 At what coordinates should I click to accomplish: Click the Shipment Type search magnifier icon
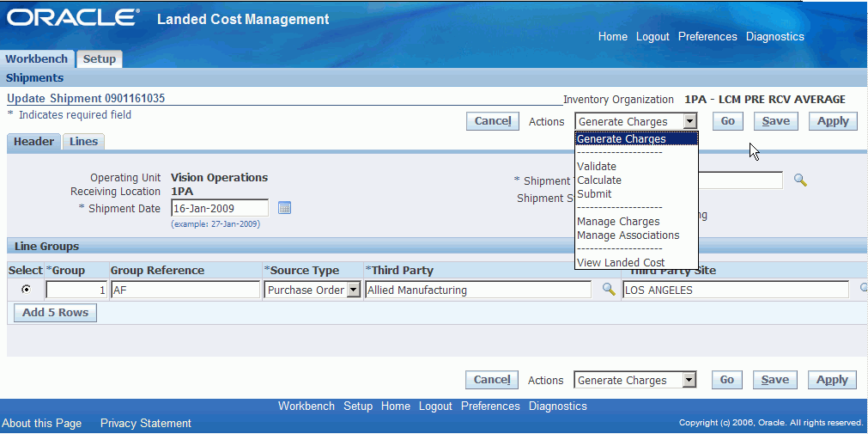800,180
